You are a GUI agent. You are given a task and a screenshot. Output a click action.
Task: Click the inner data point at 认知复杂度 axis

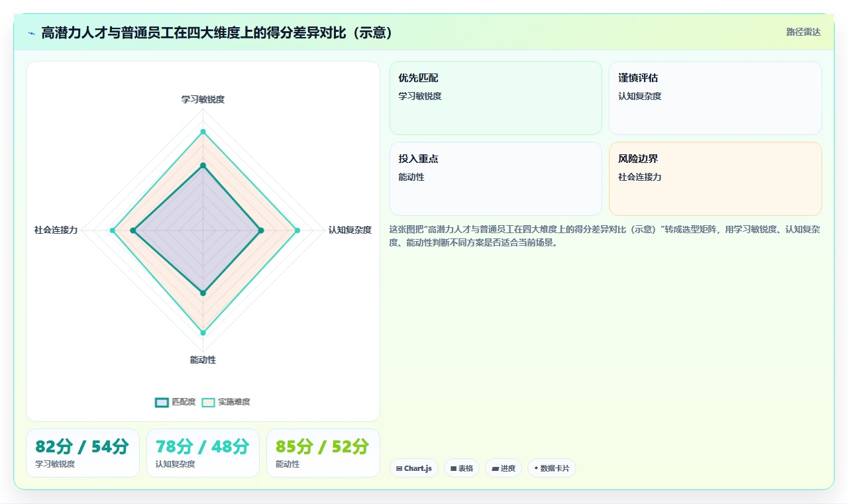(x=261, y=230)
